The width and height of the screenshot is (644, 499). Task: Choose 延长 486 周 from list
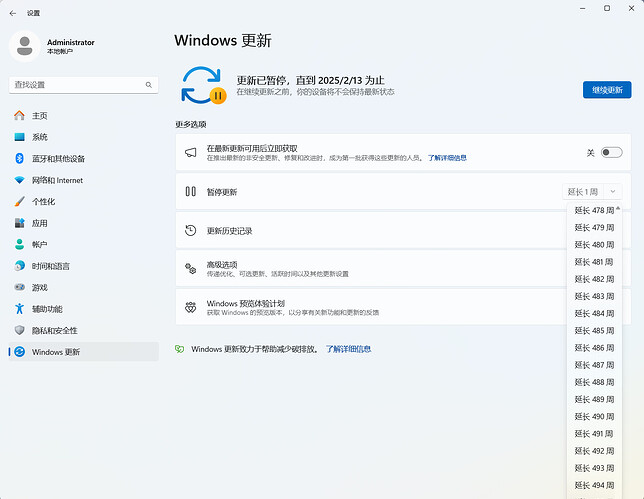pos(594,348)
